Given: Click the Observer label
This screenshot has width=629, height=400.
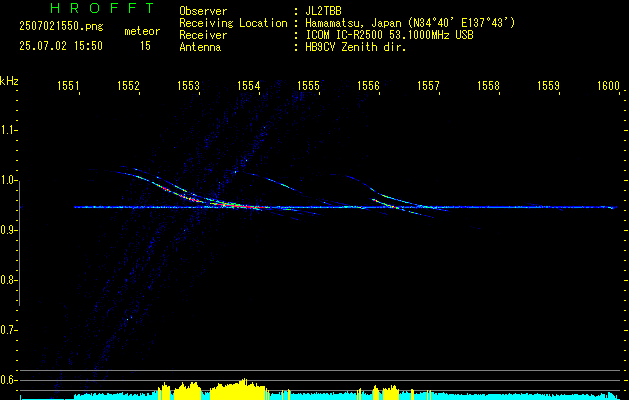Looking at the screenshot, I should (203, 11).
